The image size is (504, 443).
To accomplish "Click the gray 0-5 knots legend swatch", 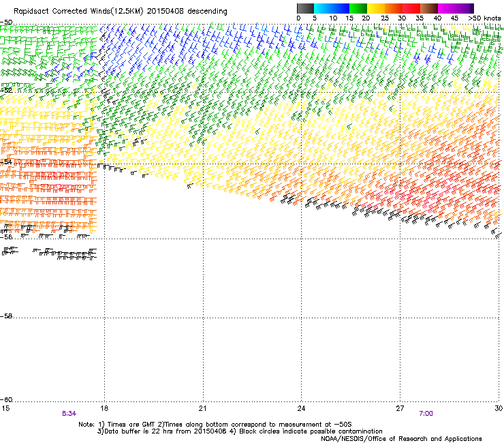I will pos(305,8).
